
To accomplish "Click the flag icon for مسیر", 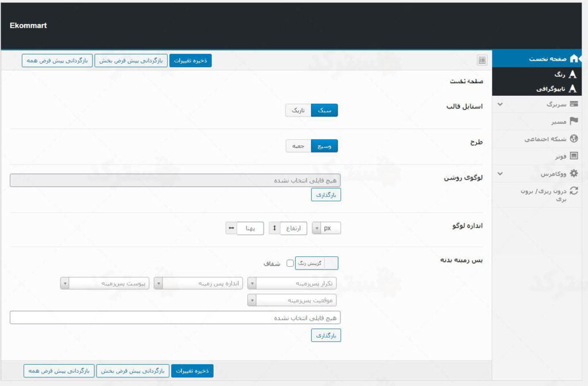I will point(573,121).
